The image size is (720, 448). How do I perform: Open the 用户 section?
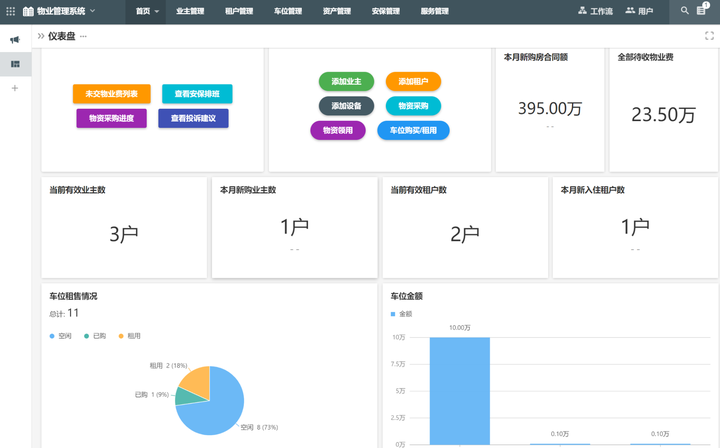click(x=639, y=11)
